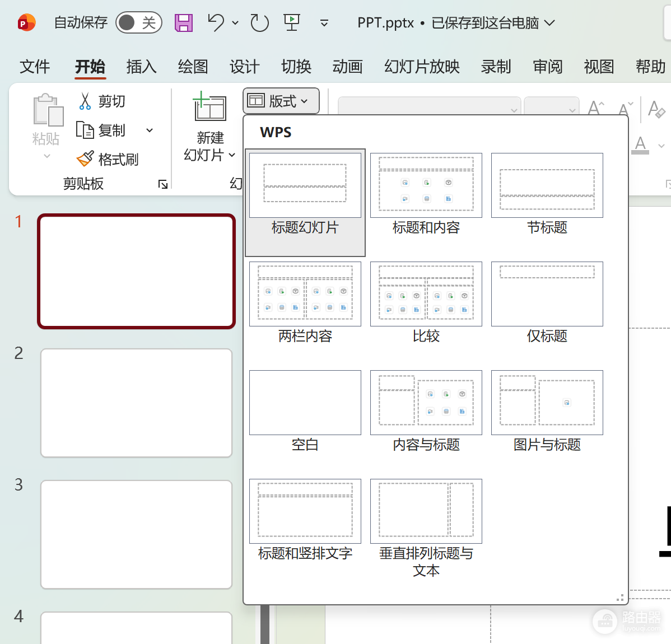
Task: Select the 两栏内容 layout
Action: (x=305, y=303)
